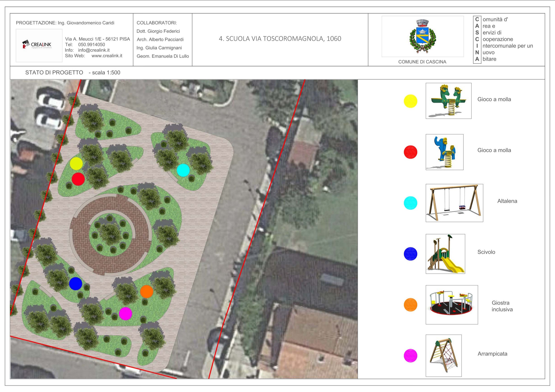Click the text 'ntercomunale per un'
555x392 pixels.
click(508, 46)
